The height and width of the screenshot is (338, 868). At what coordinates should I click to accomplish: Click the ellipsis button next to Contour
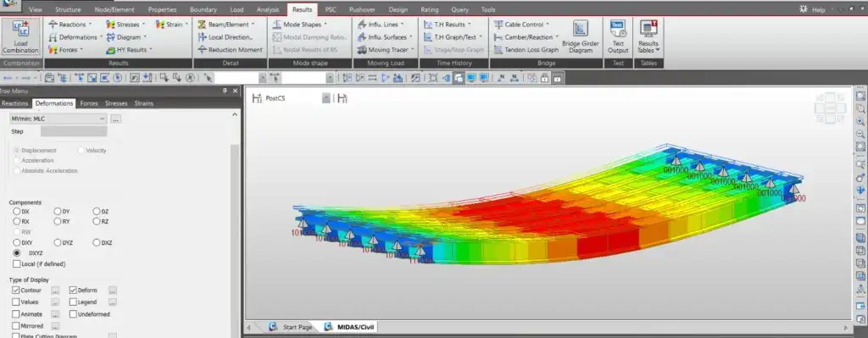point(55,290)
